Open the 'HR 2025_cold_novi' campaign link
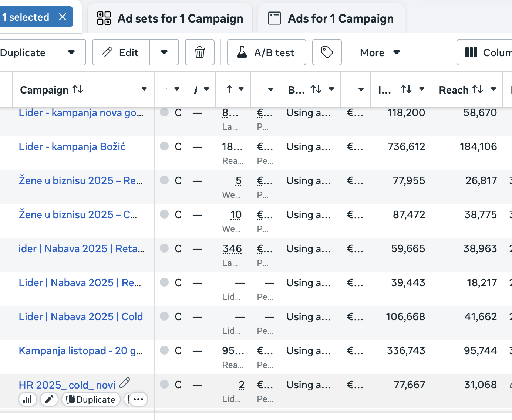This screenshot has height=420, width=512. click(x=67, y=385)
